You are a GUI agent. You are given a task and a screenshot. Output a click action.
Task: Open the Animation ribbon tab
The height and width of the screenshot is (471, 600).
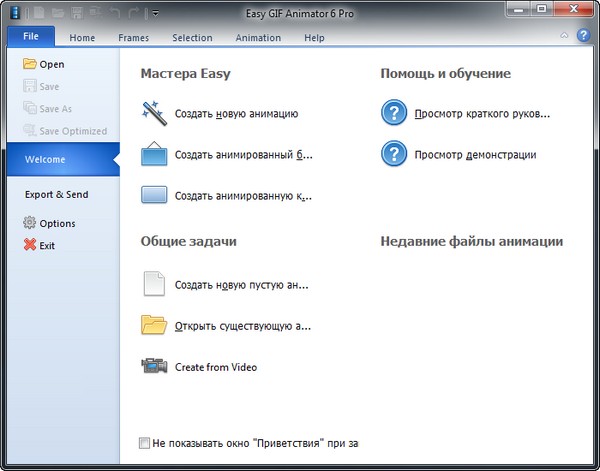258,38
